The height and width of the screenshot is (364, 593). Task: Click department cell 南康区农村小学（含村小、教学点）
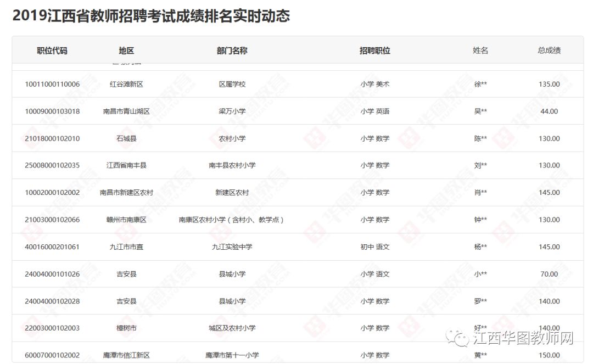point(231,220)
